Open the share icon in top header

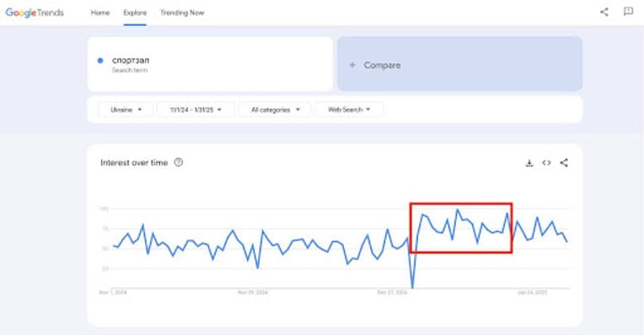pyautogui.click(x=604, y=12)
